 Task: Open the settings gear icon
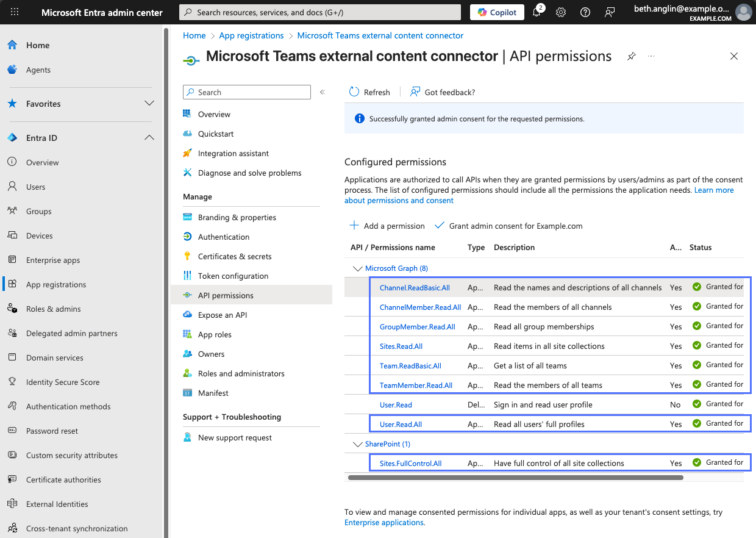click(x=561, y=12)
